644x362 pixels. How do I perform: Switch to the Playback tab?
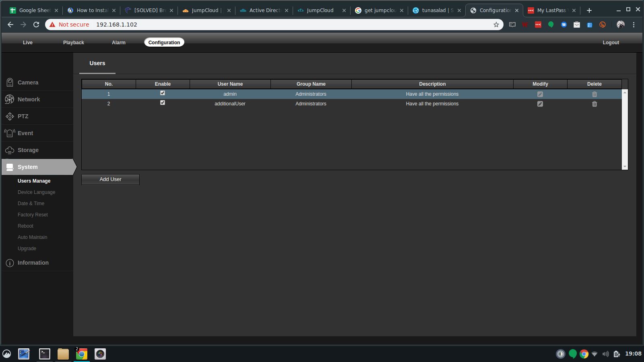pyautogui.click(x=73, y=43)
